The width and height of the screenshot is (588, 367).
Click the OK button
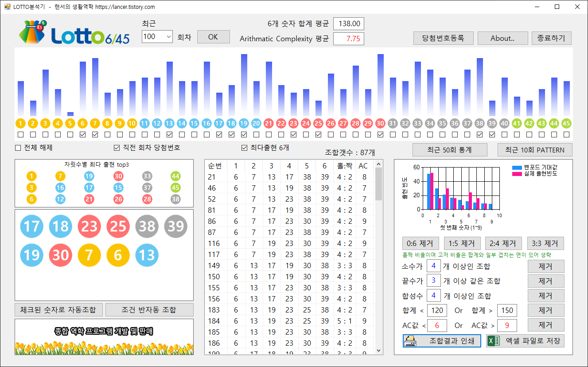pos(213,37)
